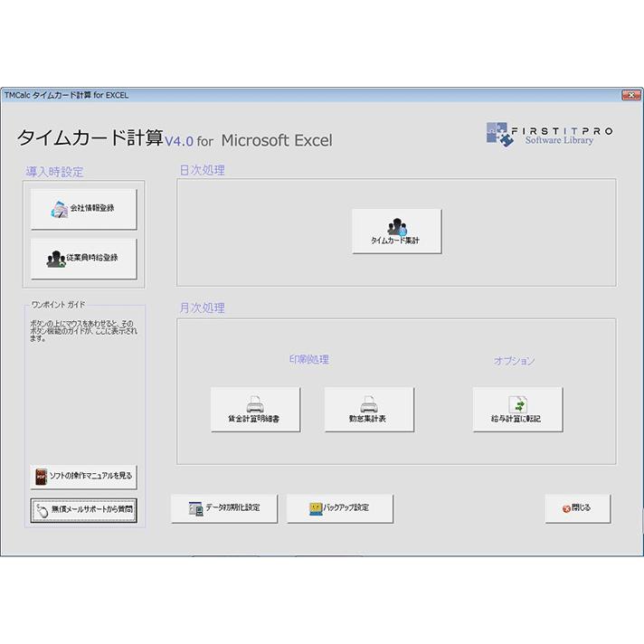Viewport: 644px width, 644px height.
Task: Click the FIRST IT PRO Software Library logo
Action: pyautogui.click(x=550, y=134)
